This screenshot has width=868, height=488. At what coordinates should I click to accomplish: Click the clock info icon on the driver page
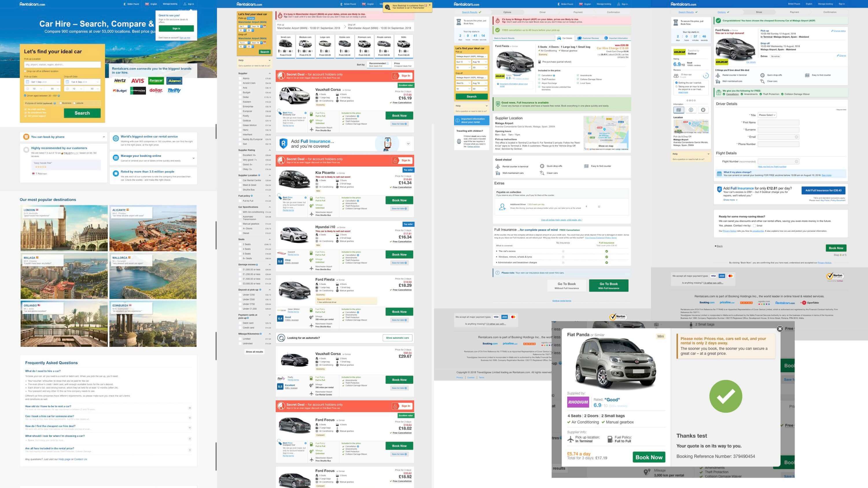click(703, 110)
